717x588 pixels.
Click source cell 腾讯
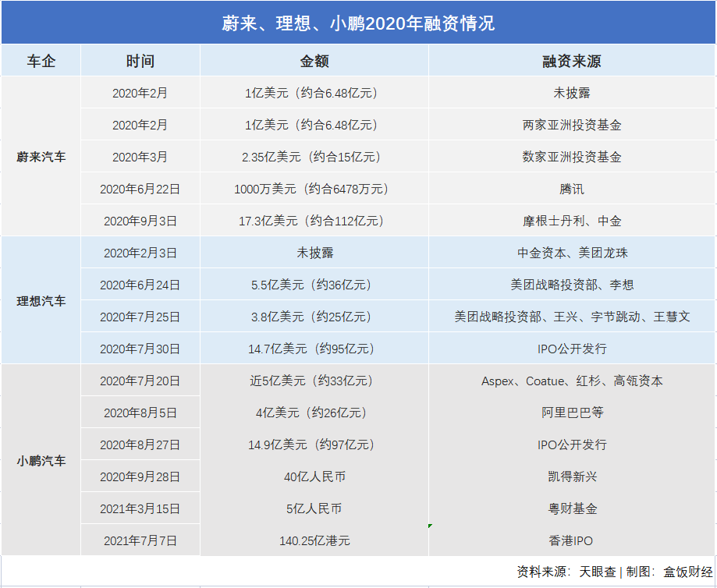click(572, 189)
